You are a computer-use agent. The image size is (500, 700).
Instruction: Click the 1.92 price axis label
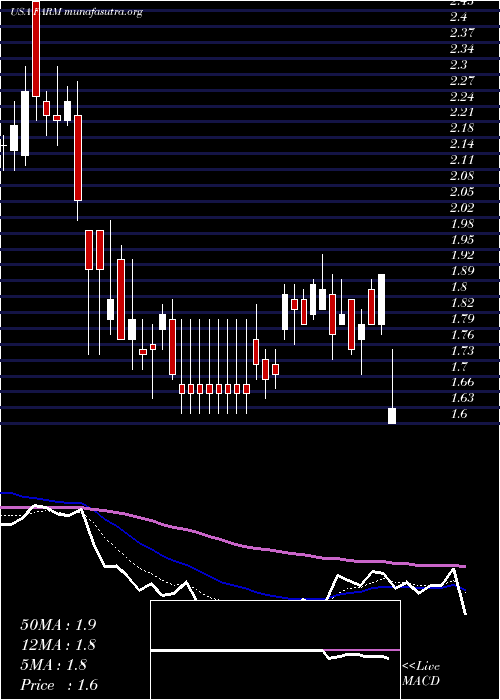pyautogui.click(x=462, y=256)
